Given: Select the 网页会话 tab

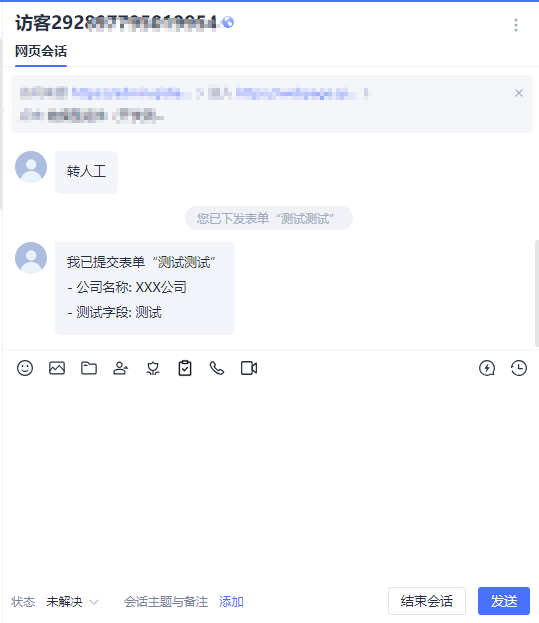Looking at the screenshot, I should 41,51.
